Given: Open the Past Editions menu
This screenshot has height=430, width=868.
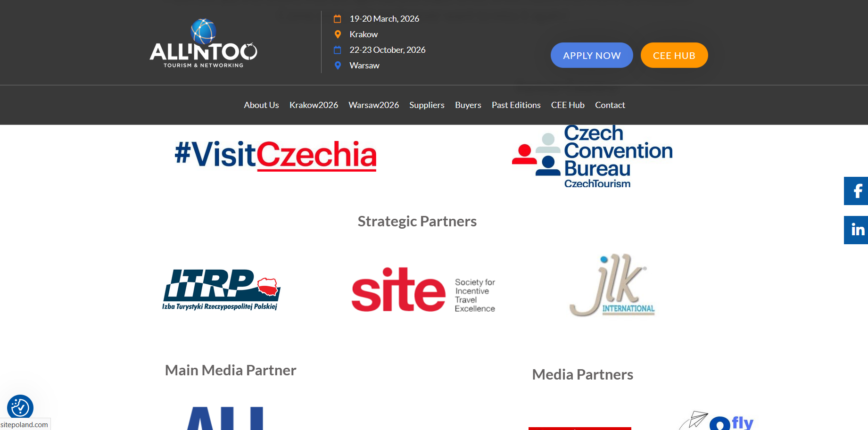Looking at the screenshot, I should tap(516, 105).
